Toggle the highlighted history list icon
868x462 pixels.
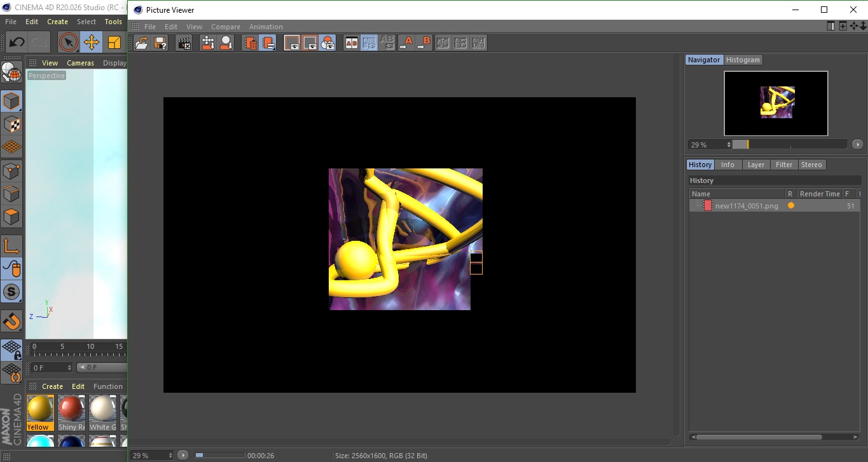[x=268, y=43]
